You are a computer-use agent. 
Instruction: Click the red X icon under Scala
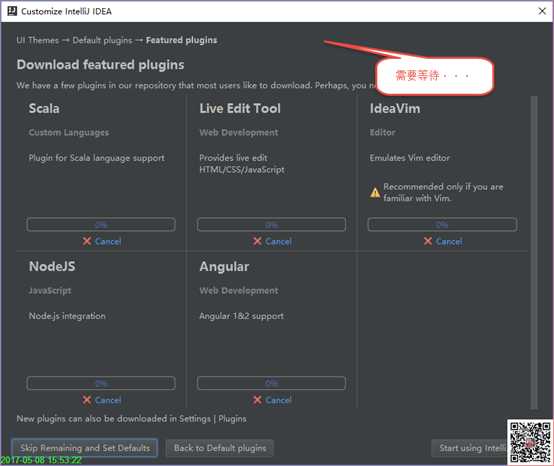coord(87,241)
